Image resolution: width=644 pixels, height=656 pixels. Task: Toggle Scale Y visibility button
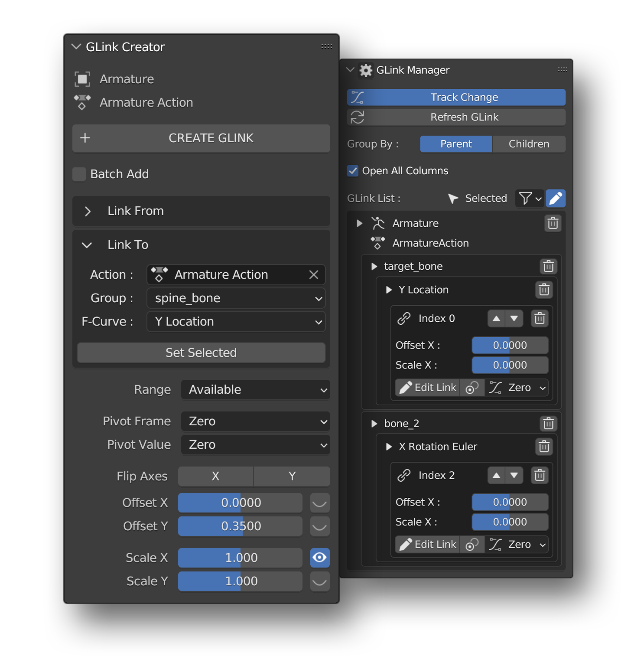coord(320,581)
